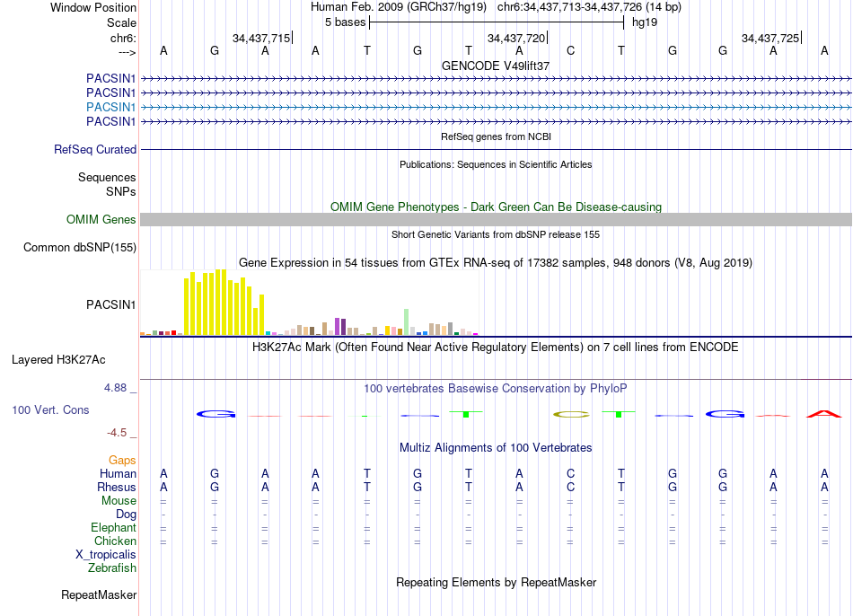Viewport: 853px width, 616px height.
Task: Click the 34,437,725 position marker
Action: (770, 38)
